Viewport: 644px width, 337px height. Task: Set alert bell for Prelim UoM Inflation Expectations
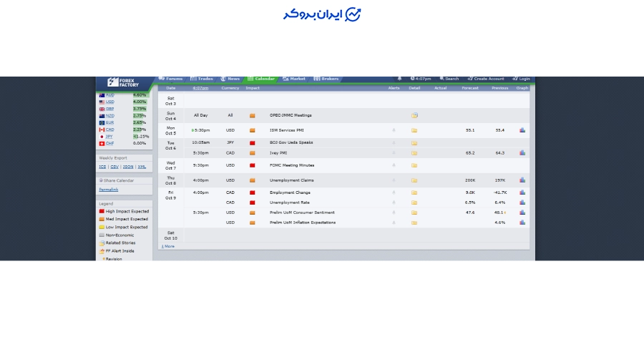(x=394, y=223)
